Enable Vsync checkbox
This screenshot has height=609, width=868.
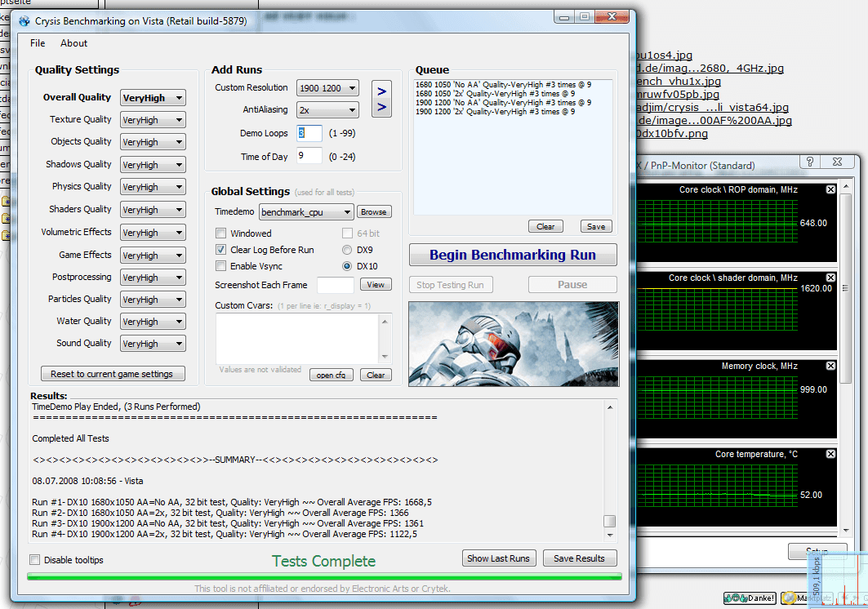coord(220,266)
